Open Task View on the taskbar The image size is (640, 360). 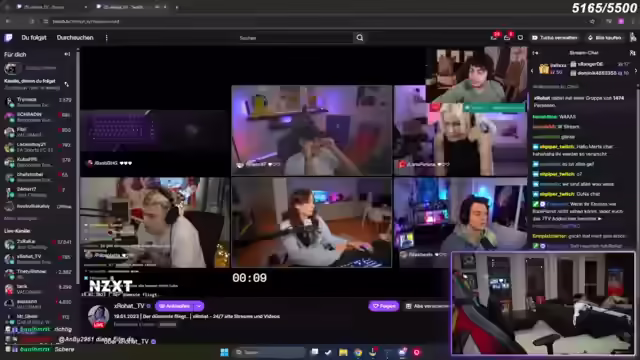click(x=314, y=352)
